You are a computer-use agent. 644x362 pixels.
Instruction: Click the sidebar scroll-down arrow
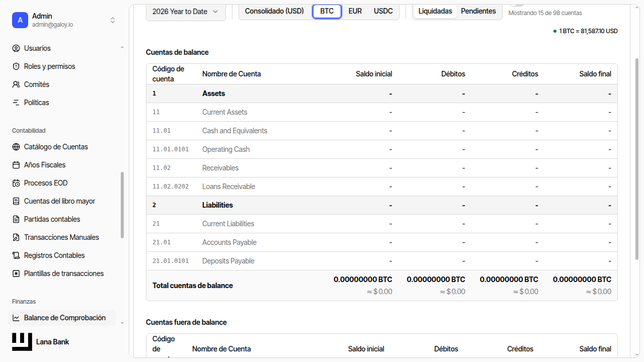click(x=122, y=323)
